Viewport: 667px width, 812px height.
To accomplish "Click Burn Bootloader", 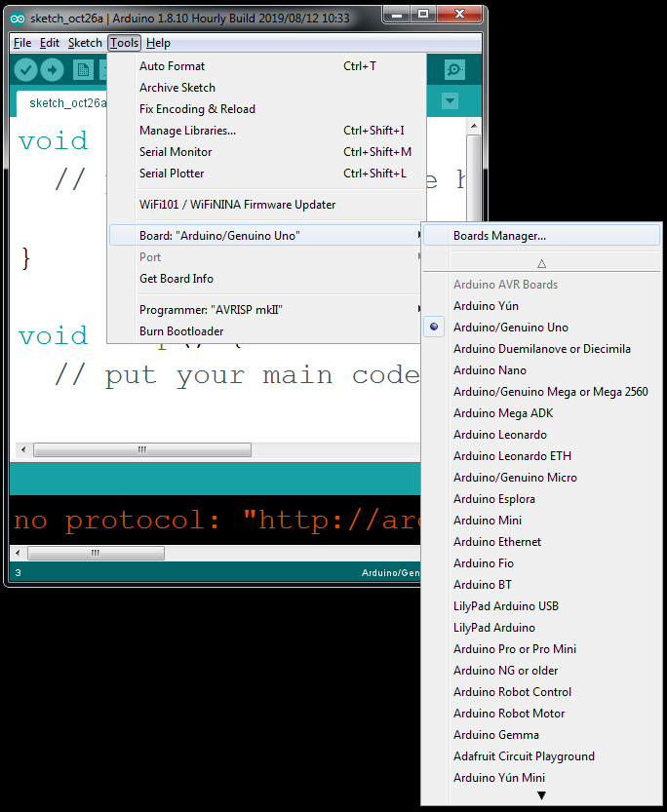I will point(266,331).
